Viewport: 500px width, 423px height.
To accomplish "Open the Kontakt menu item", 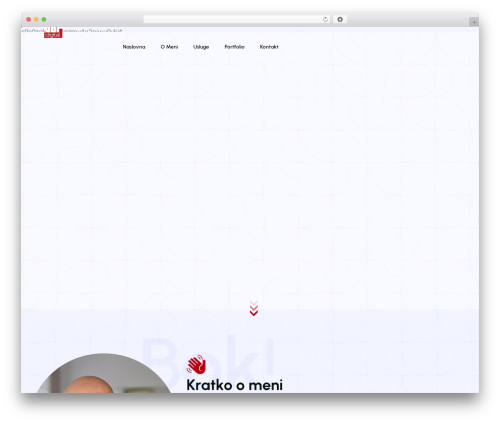I will (x=269, y=47).
